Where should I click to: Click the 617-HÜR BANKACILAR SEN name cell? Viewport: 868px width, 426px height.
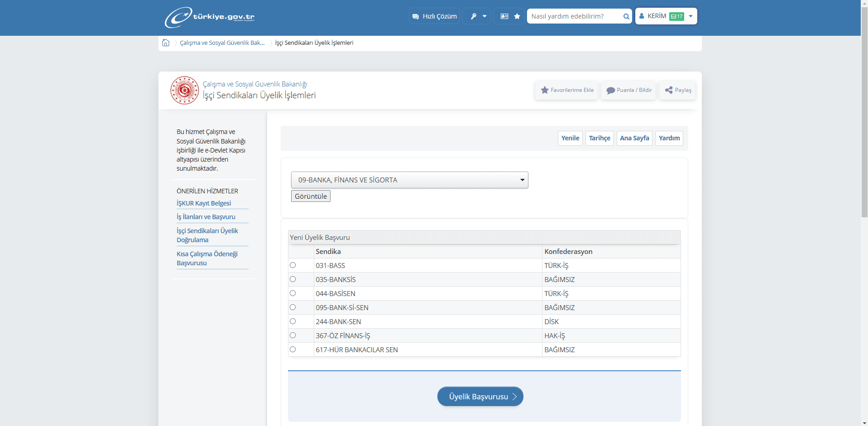pyautogui.click(x=428, y=349)
